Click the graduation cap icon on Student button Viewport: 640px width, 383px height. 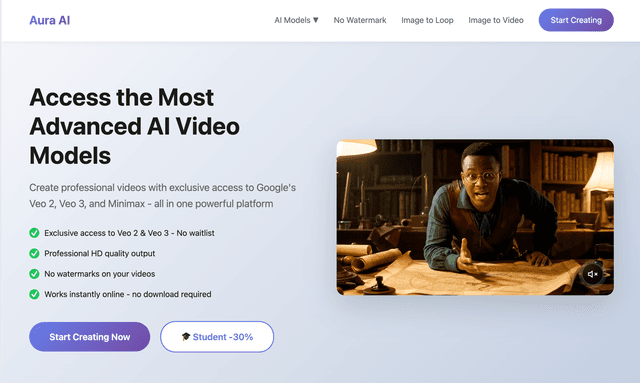point(186,336)
